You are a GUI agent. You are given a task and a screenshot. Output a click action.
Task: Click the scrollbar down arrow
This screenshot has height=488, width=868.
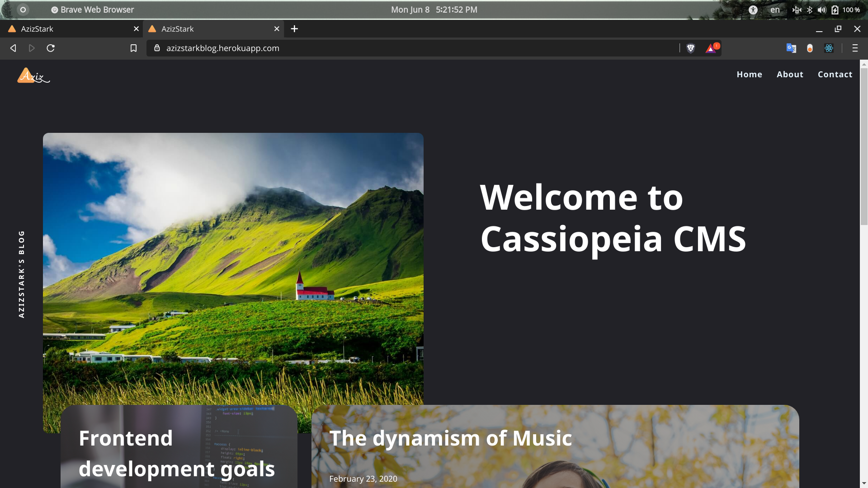click(864, 483)
